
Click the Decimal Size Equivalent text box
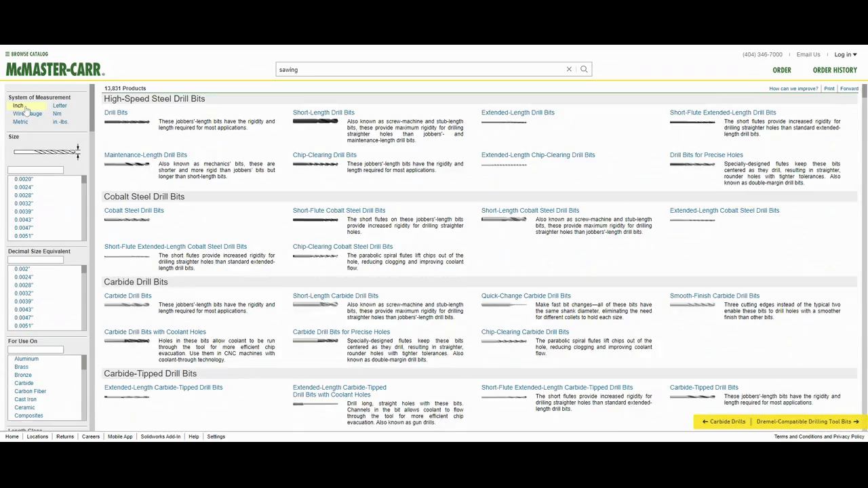pyautogui.click(x=35, y=260)
